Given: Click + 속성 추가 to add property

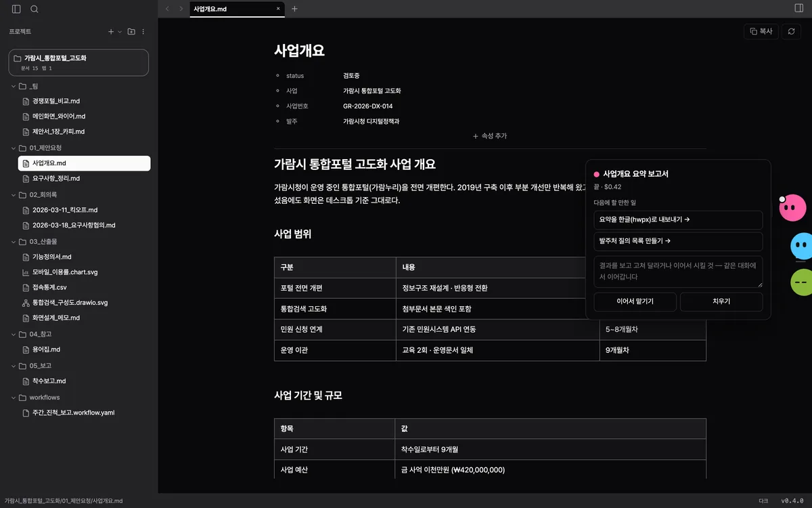Looking at the screenshot, I should [x=490, y=136].
